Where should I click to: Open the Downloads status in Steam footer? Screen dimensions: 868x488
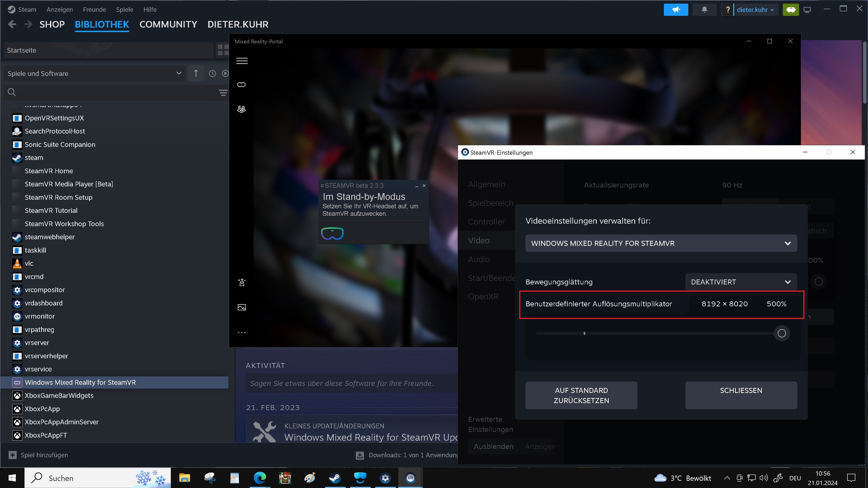407,455
